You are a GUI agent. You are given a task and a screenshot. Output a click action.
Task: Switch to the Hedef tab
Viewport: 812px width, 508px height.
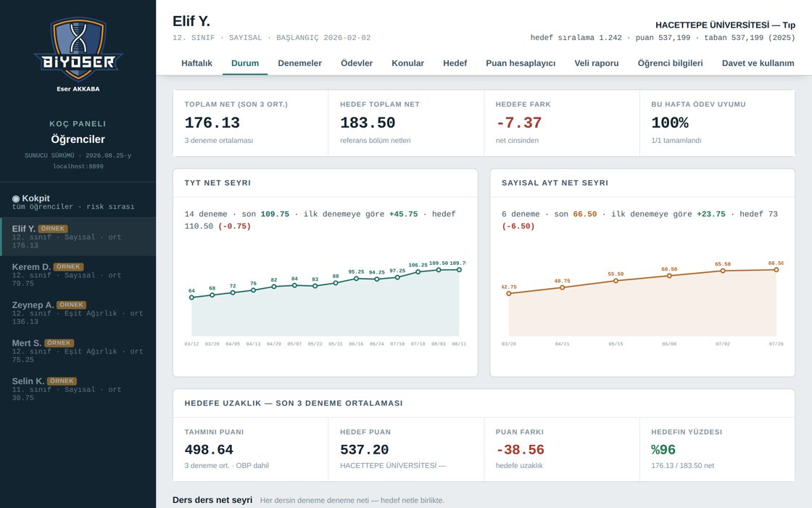(x=455, y=63)
